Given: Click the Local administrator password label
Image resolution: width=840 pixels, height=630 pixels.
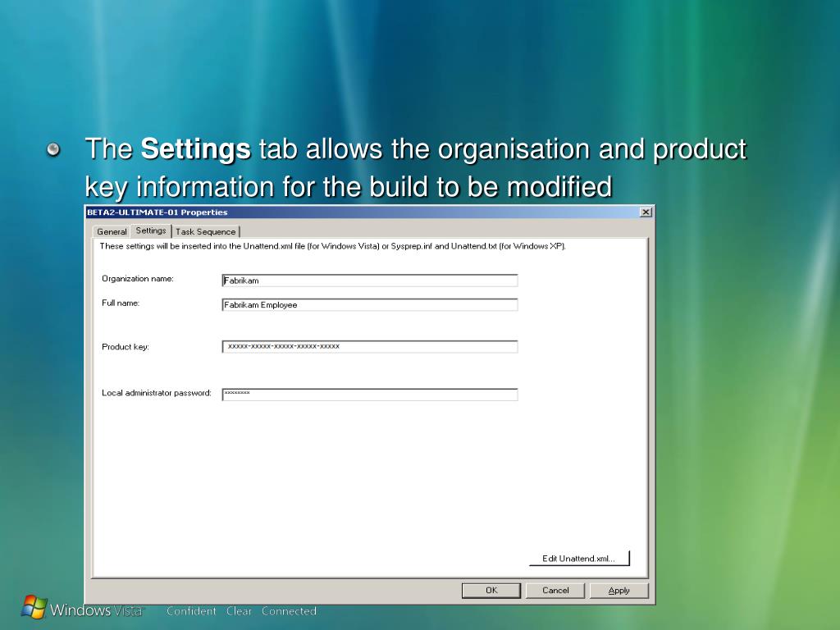Looking at the screenshot, I should click(157, 393).
